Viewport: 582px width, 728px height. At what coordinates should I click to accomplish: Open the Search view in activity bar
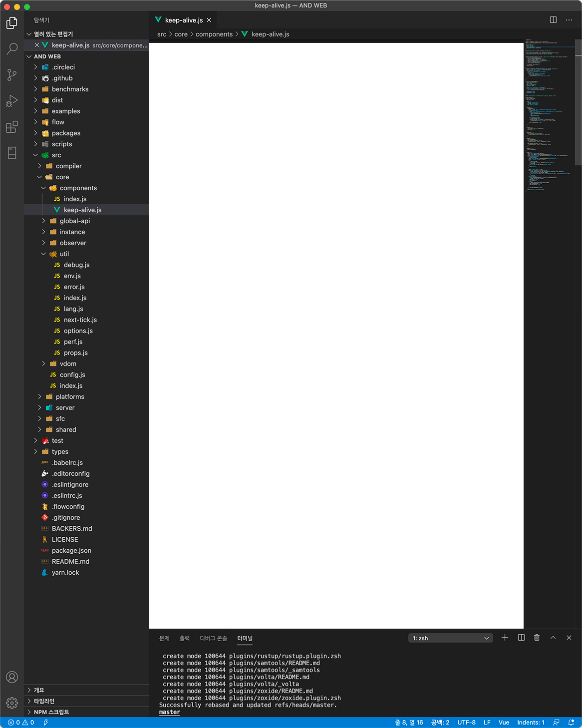point(12,48)
